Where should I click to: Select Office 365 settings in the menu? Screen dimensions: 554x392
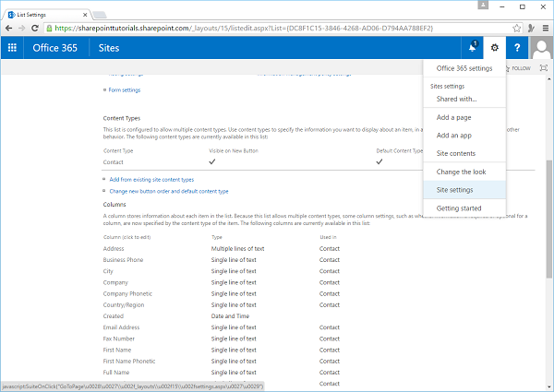coord(464,68)
